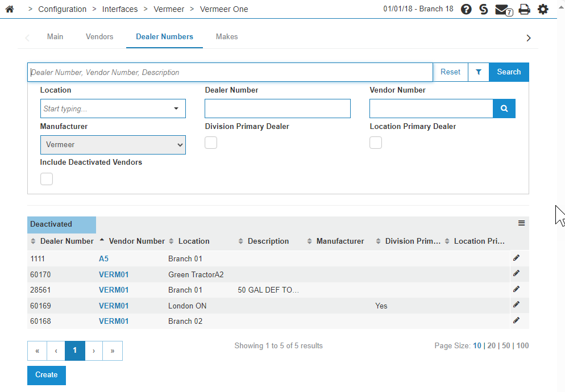Open VERM01 link for dealer 28561
This screenshot has height=392, width=565.
point(114,290)
